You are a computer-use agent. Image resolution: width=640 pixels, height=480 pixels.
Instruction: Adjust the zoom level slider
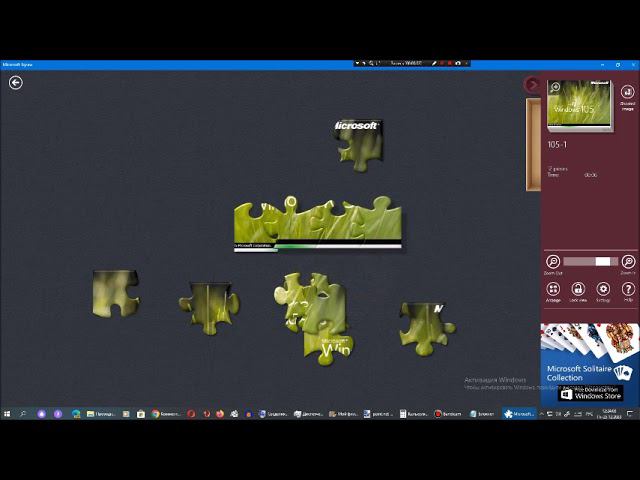[x=591, y=261]
